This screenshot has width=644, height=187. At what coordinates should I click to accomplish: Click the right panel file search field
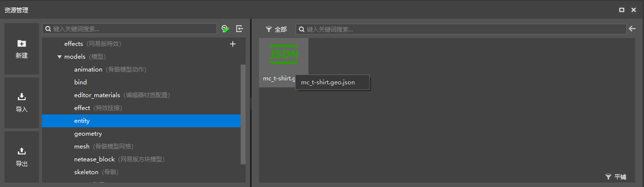click(460, 29)
